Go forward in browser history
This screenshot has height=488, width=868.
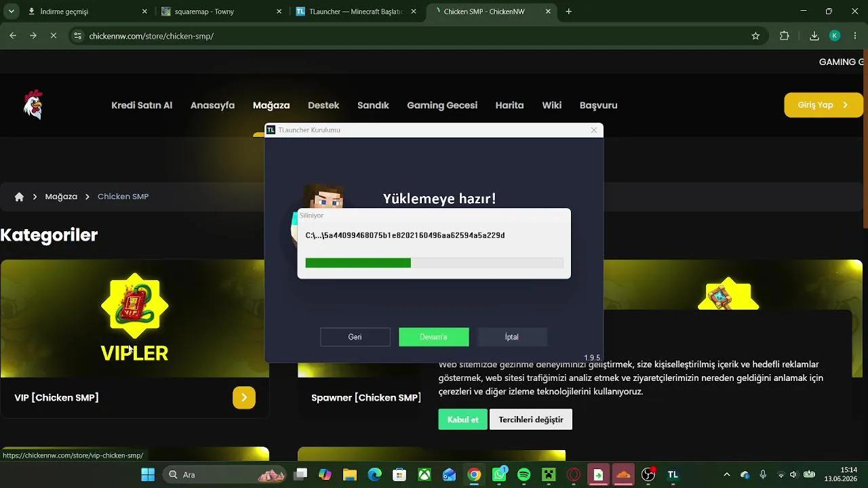(x=33, y=36)
